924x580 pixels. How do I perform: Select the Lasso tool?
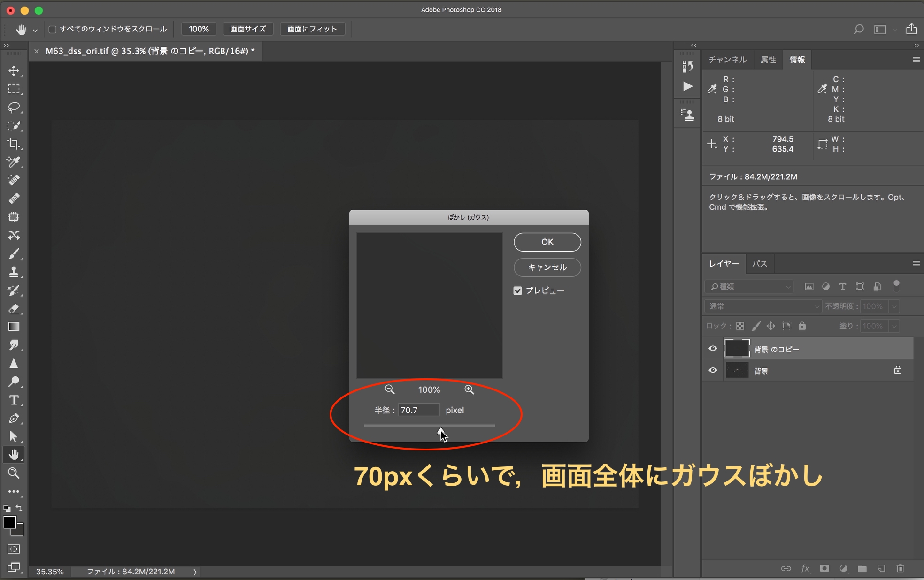tap(14, 107)
